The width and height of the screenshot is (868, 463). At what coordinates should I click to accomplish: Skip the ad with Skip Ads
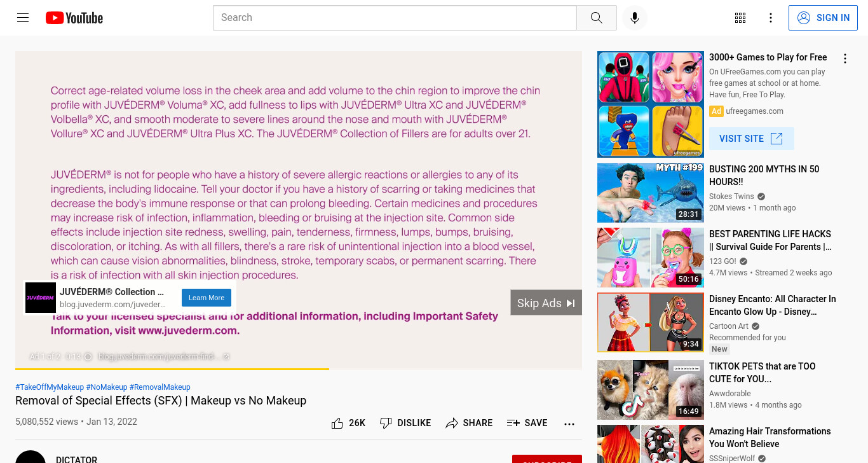pos(546,303)
